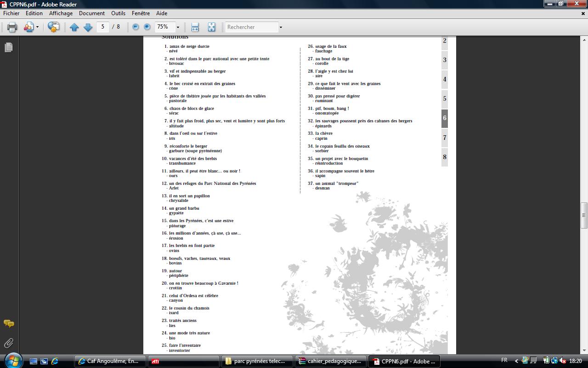Open the Comments panel in the sidebar

tap(9, 324)
